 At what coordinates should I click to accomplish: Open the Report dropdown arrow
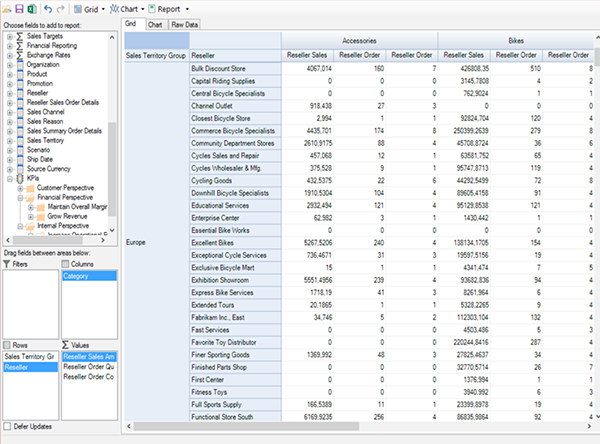pyautogui.click(x=187, y=9)
